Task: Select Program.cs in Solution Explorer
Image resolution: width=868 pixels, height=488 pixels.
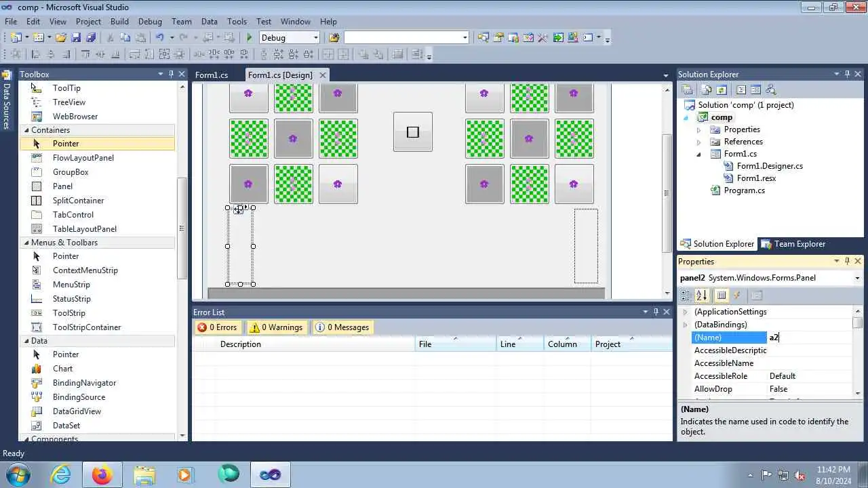Action: tap(744, 190)
